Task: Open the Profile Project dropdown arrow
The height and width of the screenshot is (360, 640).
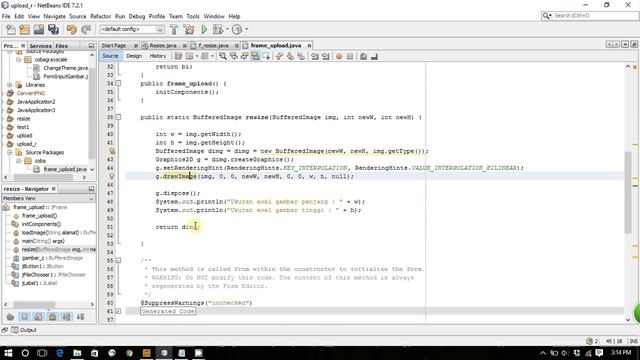Action: point(246,29)
